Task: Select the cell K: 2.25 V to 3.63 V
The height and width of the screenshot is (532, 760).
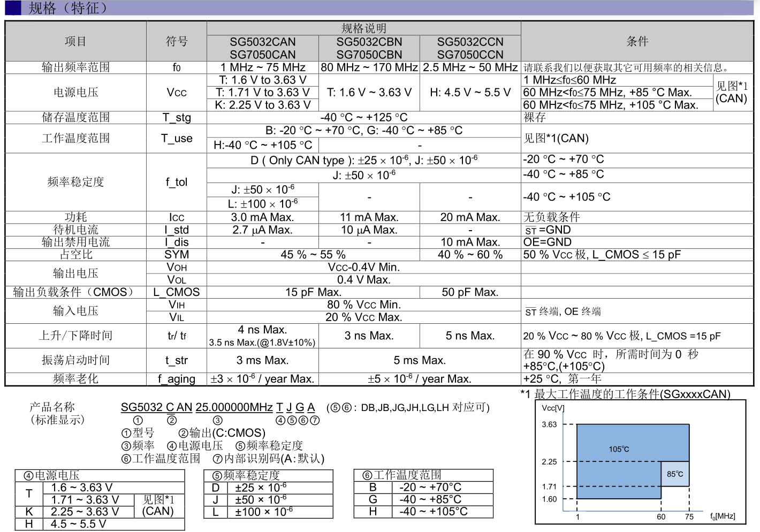Action: (x=263, y=105)
